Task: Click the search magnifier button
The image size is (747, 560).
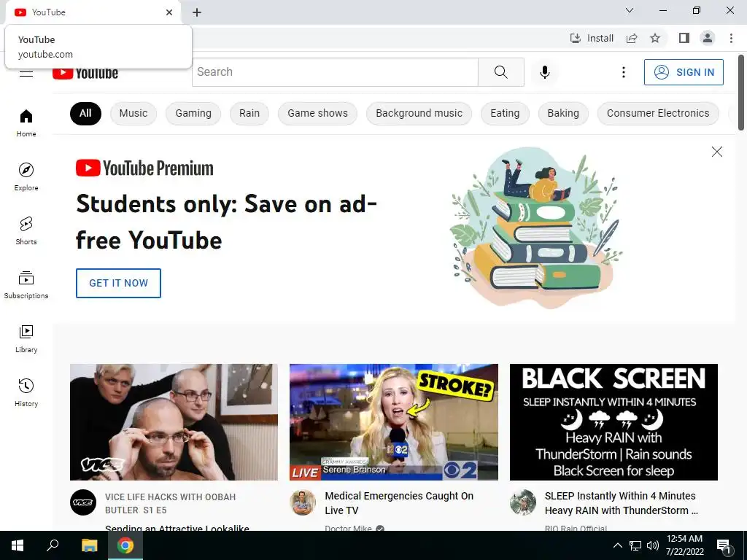Action: click(500, 72)
